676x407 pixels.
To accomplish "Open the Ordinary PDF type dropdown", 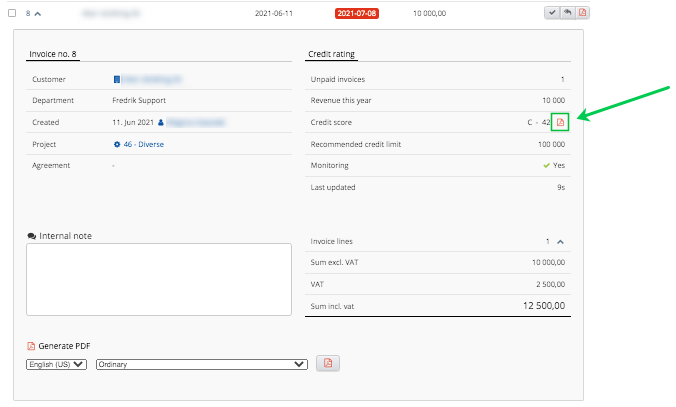I will (201, 364).
